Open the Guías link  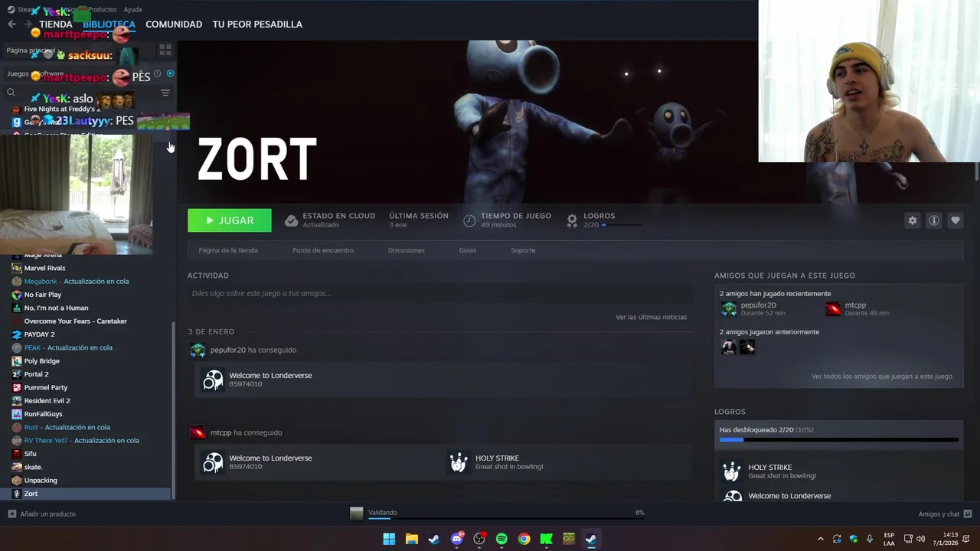click(x=467, y=250)
